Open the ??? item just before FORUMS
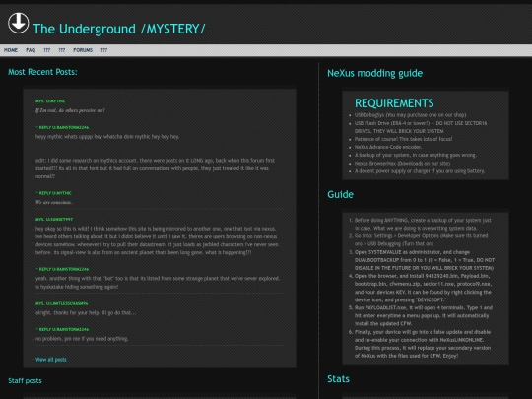 point(62,50)
